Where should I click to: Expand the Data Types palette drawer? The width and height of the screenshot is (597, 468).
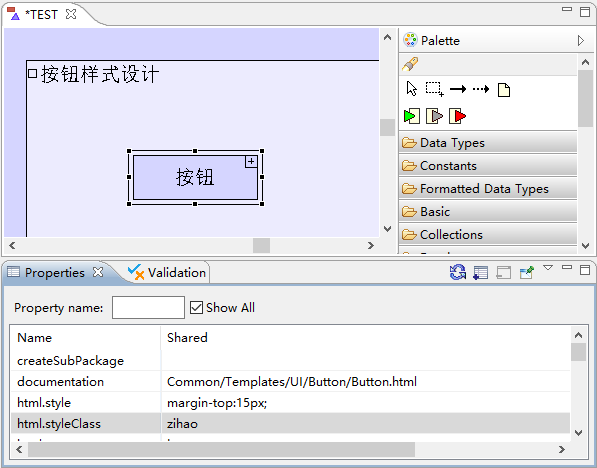click(x=488, y=142)
